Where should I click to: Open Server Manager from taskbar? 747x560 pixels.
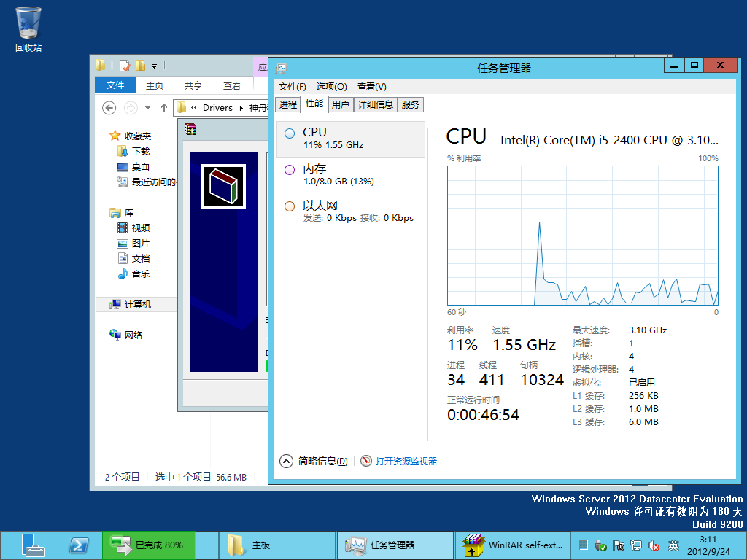(x=33, y=545)
